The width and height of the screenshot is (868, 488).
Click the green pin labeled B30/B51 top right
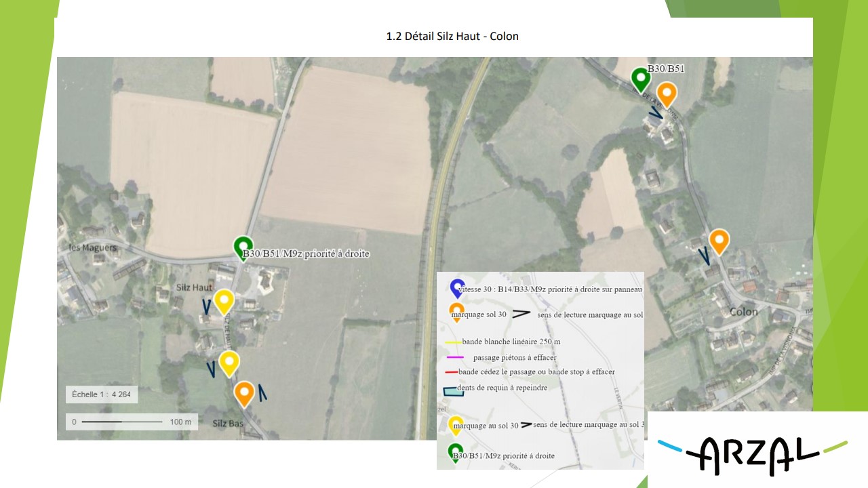pos(641,80)
